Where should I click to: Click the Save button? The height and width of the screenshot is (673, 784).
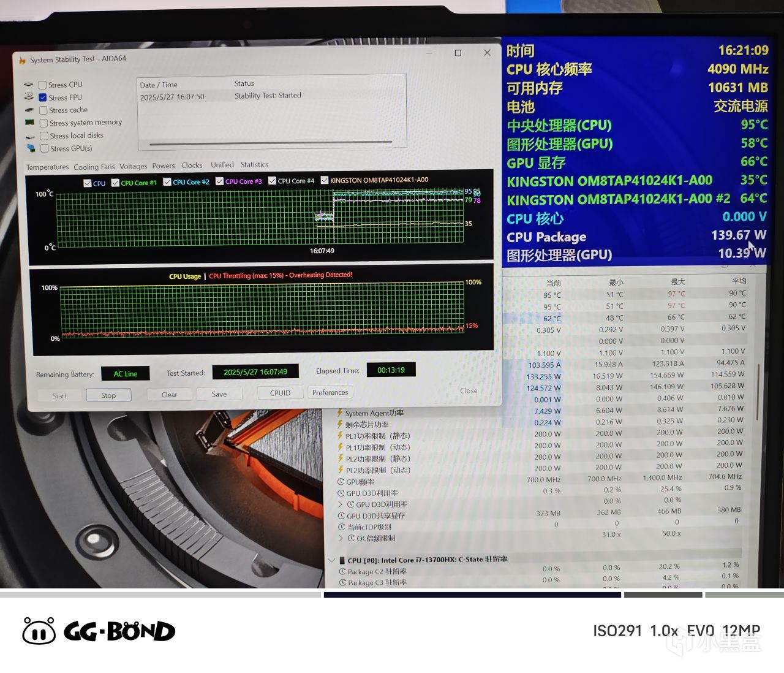tap(219, 394)
